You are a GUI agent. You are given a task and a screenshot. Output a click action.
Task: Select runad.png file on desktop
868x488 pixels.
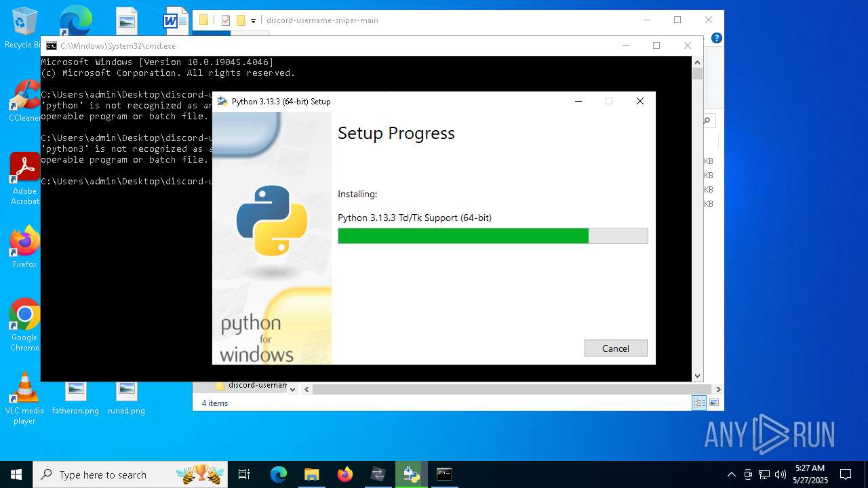pyautogui.click(x=126, y=398)
